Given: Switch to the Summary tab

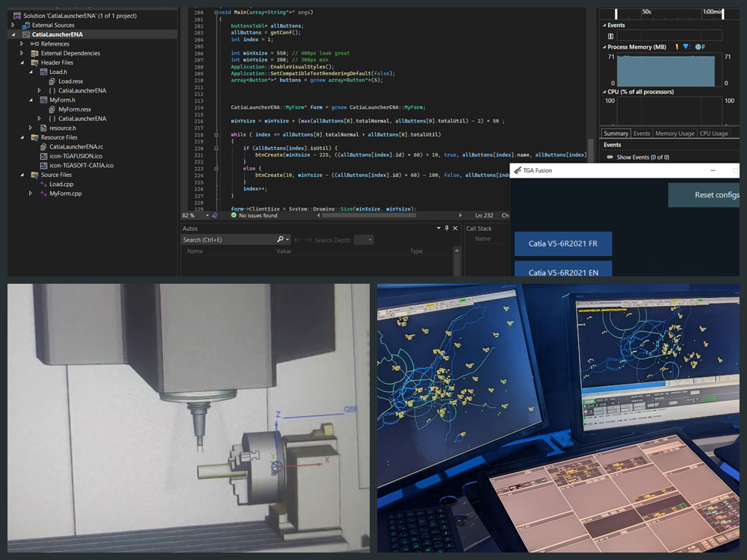Looking at the screenshot, I should (x=616, y=134).
